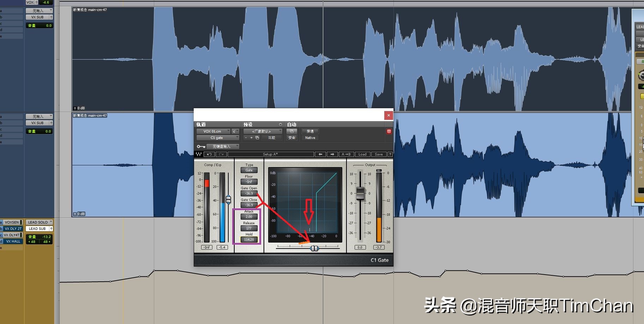This screenshot has height=324, width=644.
Task: Click the gain reduction -5.4 readout
Action: pos(222,247)
